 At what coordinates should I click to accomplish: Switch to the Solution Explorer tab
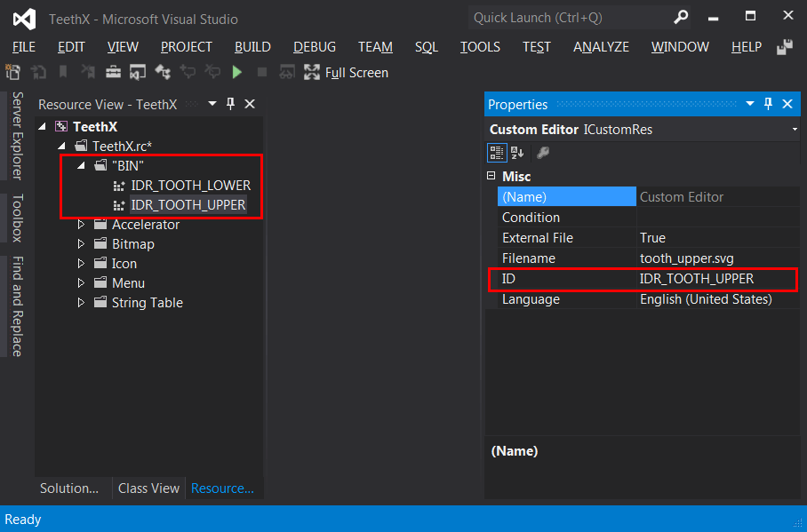click(69, 488)
